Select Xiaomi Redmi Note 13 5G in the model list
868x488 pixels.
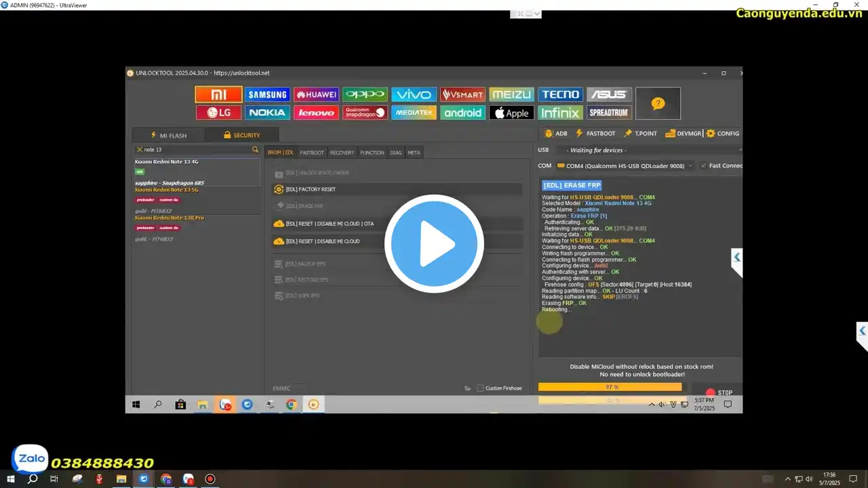[x=197, y=201]
